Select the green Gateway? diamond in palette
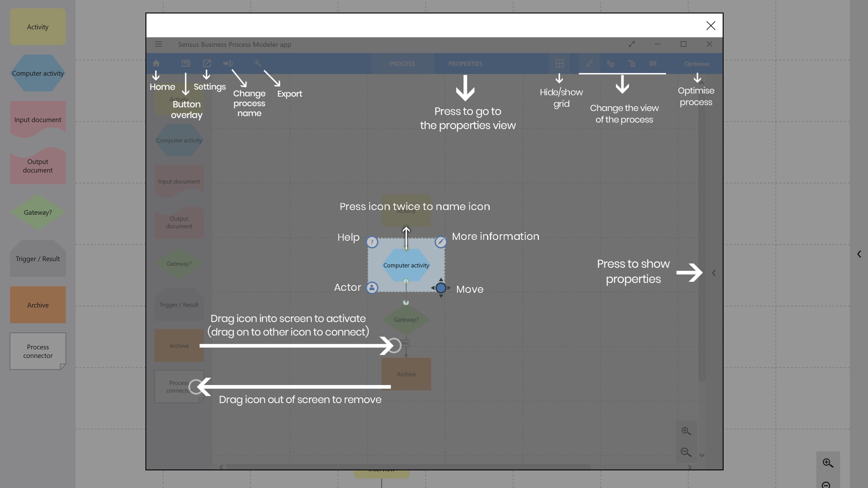 38,212
